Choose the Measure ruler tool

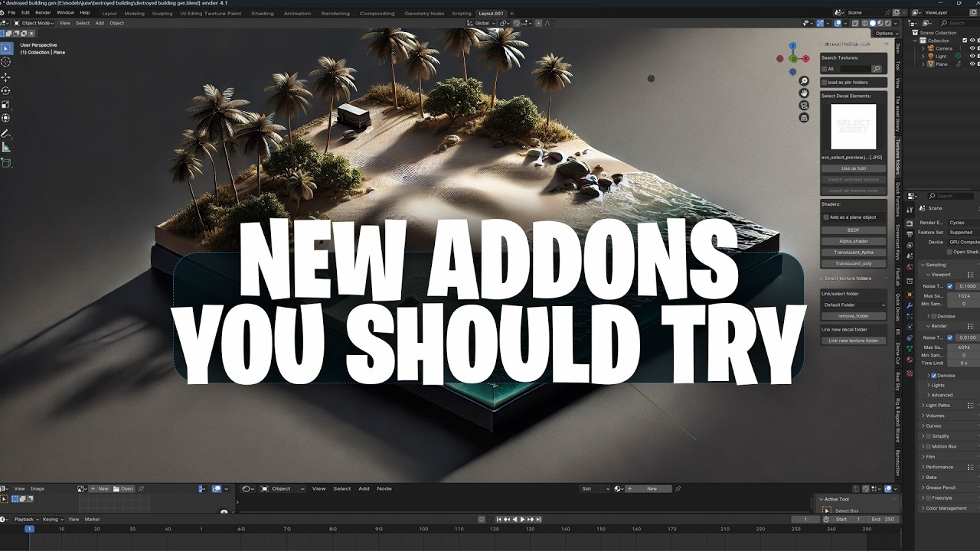[x=6, y=147]
